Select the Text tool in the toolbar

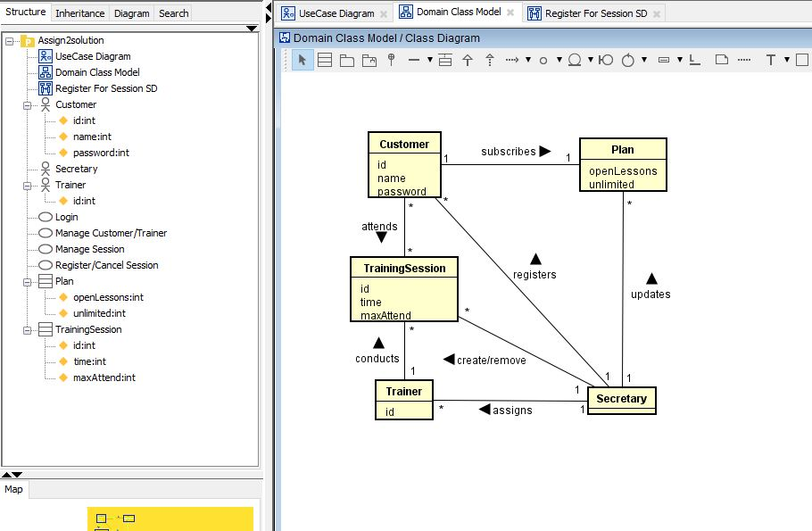pyautogui.click(x=770, y=60)
